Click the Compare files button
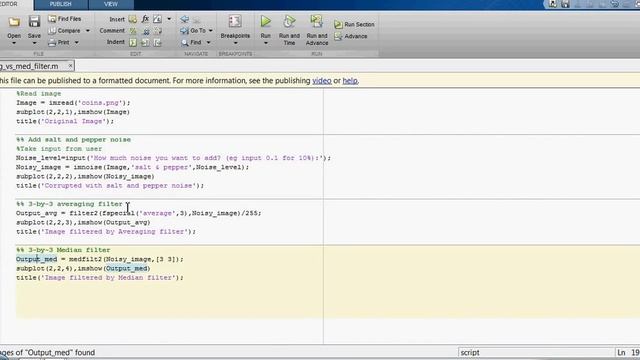Image resolution: width=640 pixels, height=360 pixels. coord(64,31)
